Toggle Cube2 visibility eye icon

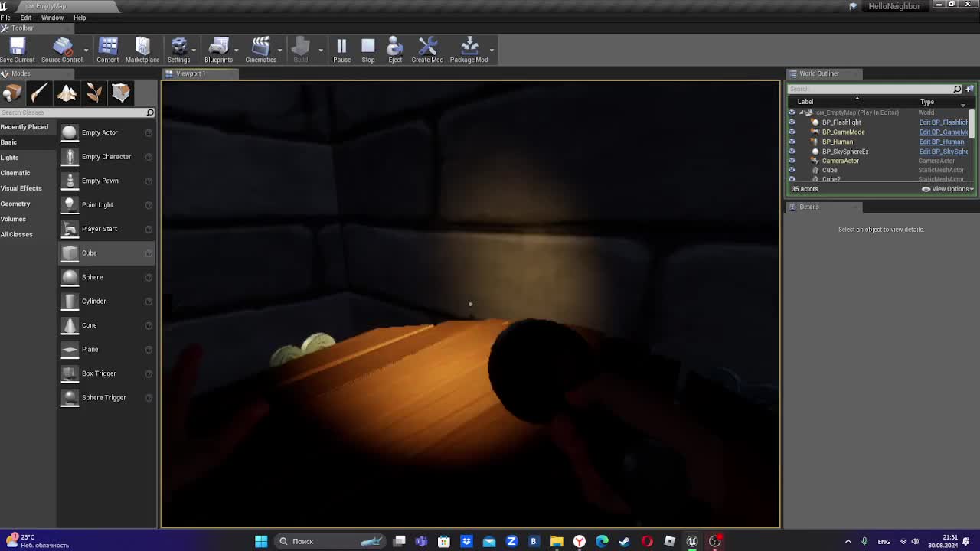coord(792,179)
